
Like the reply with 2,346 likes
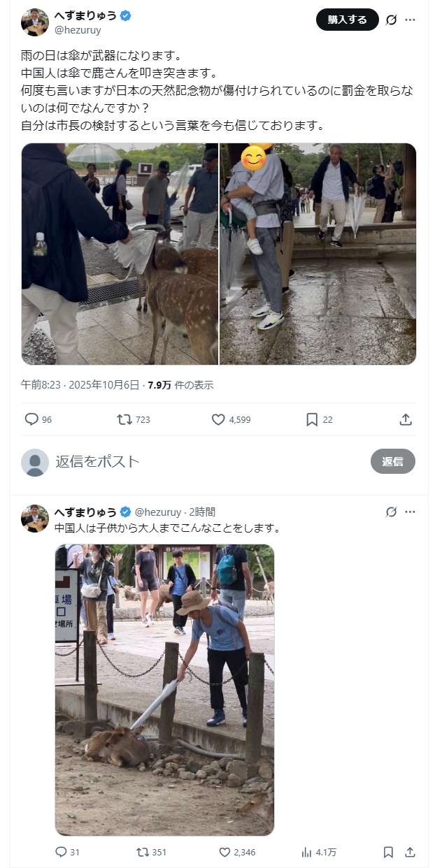click(225, 852)
